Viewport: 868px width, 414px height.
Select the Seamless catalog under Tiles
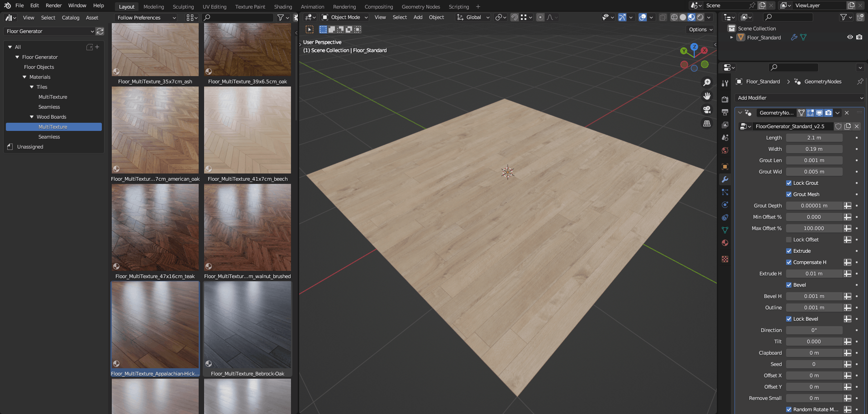tap(49, 107)
